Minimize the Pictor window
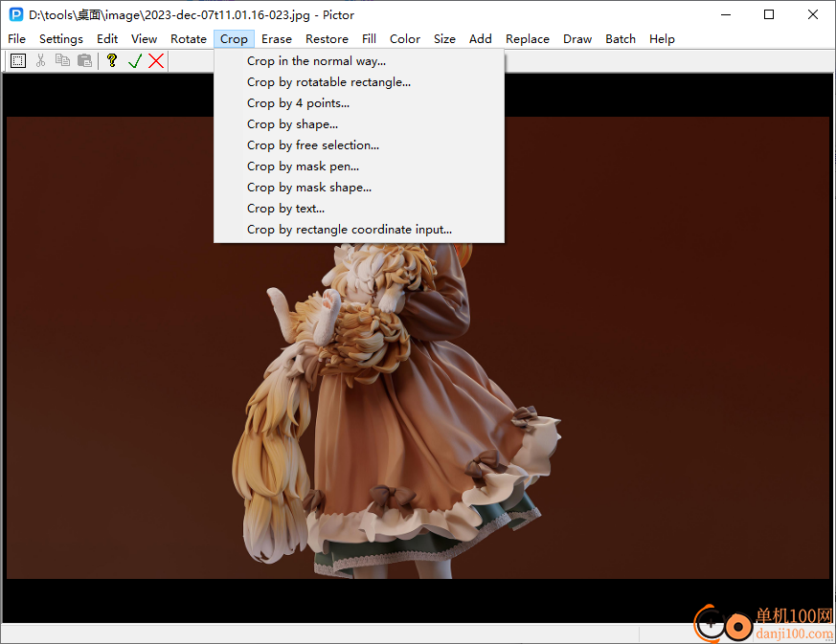This screenshot has width=836, height=644. click(726, 14)
